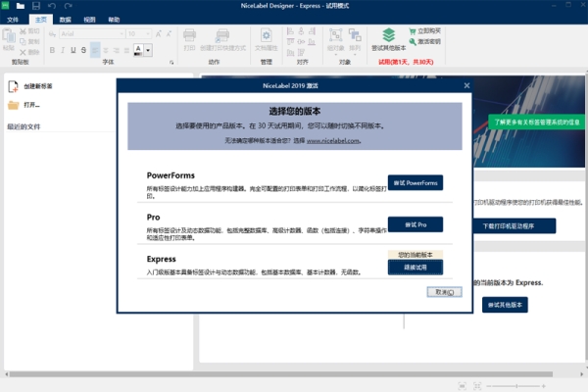Click the Paste clipboard icon
This screenshot has width=588, height=392.
click(9, 38)
